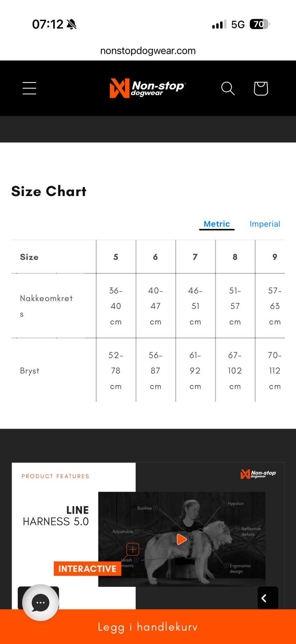Open the search magnifier icon

[x=228, y=88]
